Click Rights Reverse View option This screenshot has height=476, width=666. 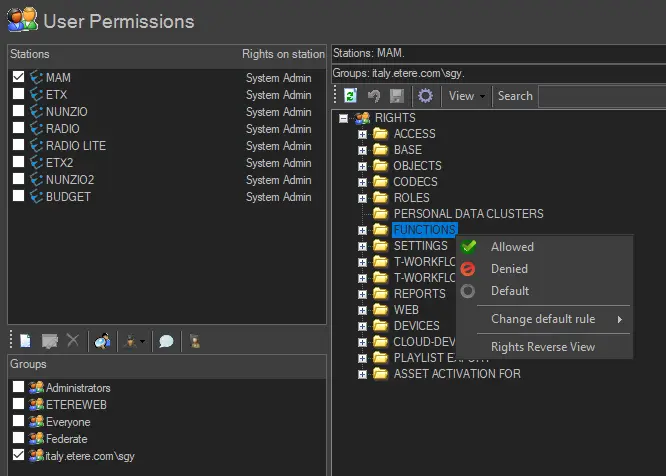point(543,347)
